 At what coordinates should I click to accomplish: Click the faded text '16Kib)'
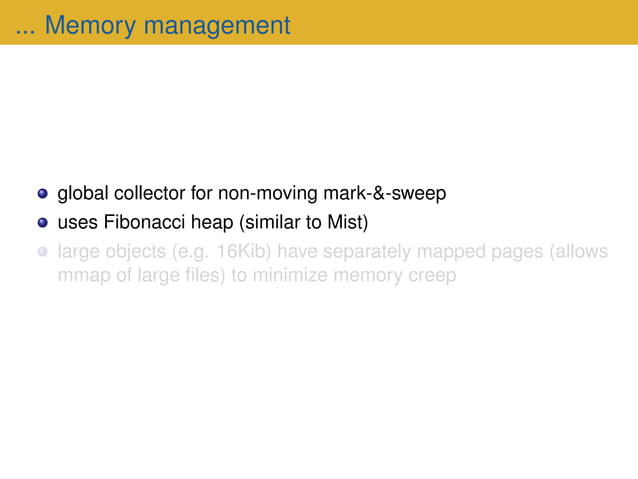244,252
